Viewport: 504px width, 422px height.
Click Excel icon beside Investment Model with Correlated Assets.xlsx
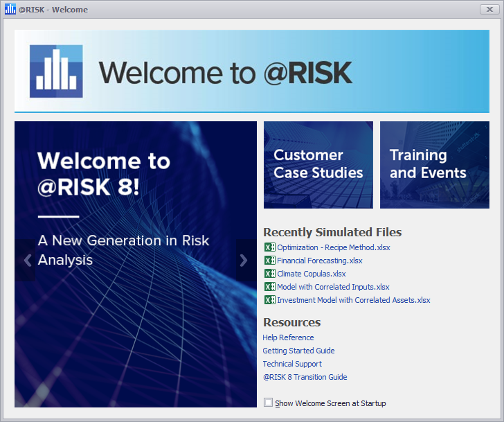(x=269, y=300)
